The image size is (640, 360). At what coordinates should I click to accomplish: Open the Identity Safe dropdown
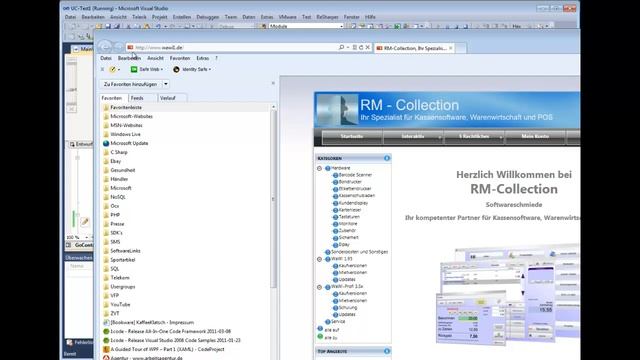pyautogui.click(x=210, y=70)
